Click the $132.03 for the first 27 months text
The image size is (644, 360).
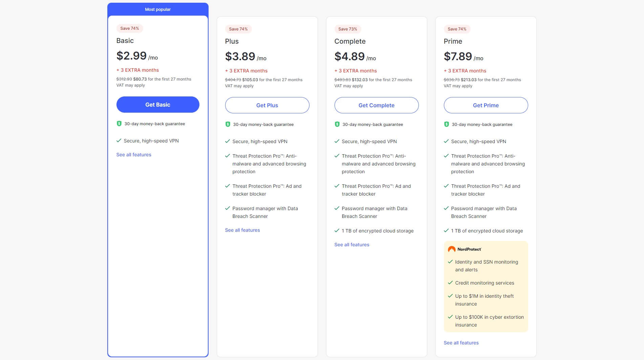[382, 80]
